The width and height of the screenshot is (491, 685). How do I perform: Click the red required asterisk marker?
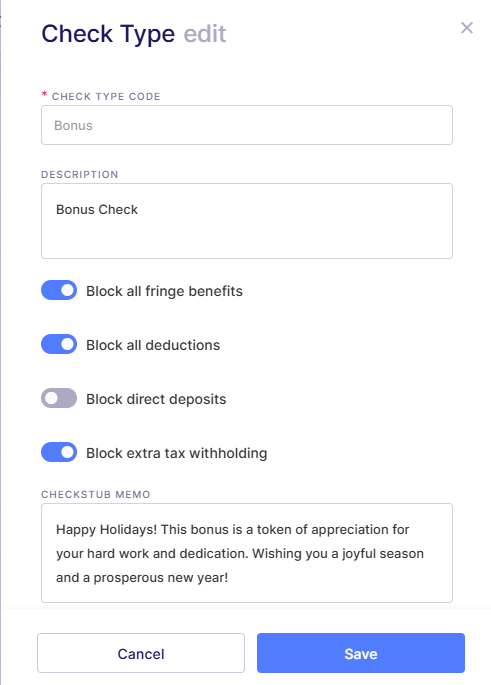(44, 94)
